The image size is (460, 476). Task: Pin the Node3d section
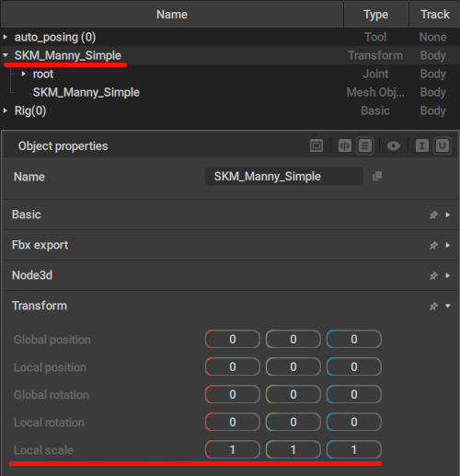point(433,275)
